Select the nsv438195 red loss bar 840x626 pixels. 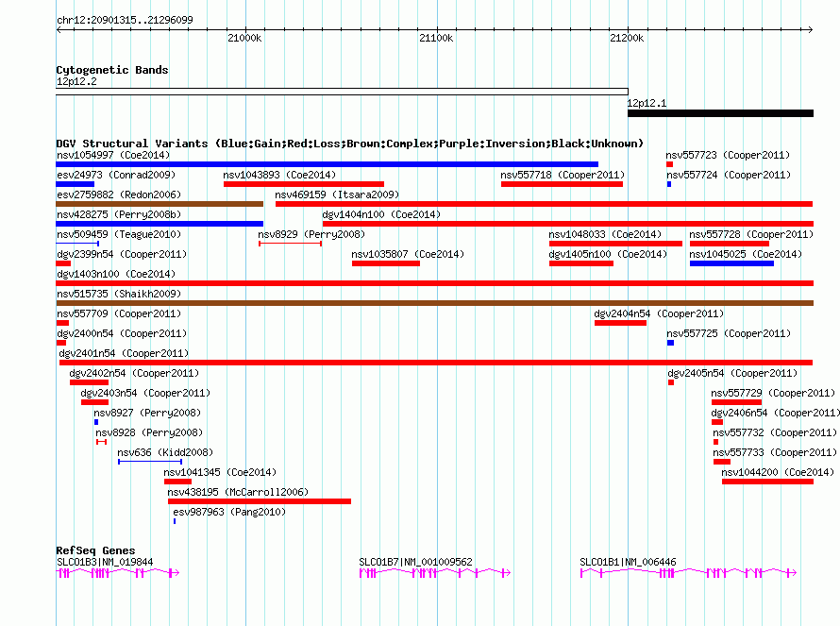tap(260, 501)
